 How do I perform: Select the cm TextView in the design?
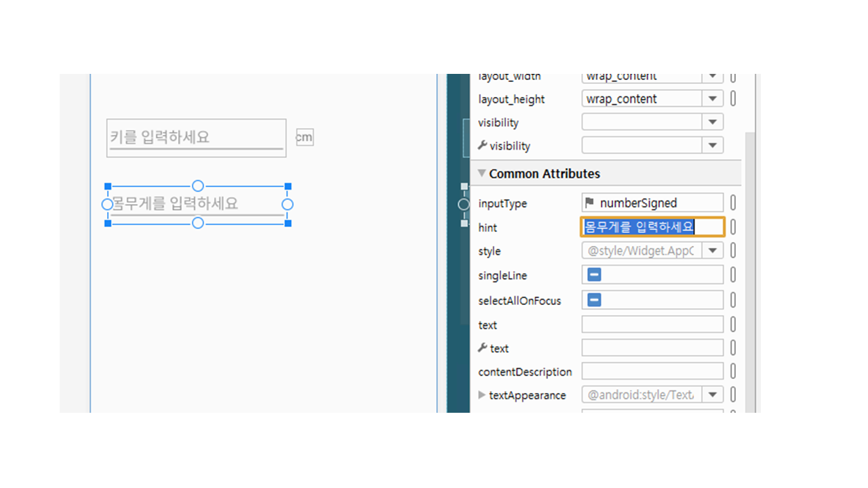tap(304, 138)
